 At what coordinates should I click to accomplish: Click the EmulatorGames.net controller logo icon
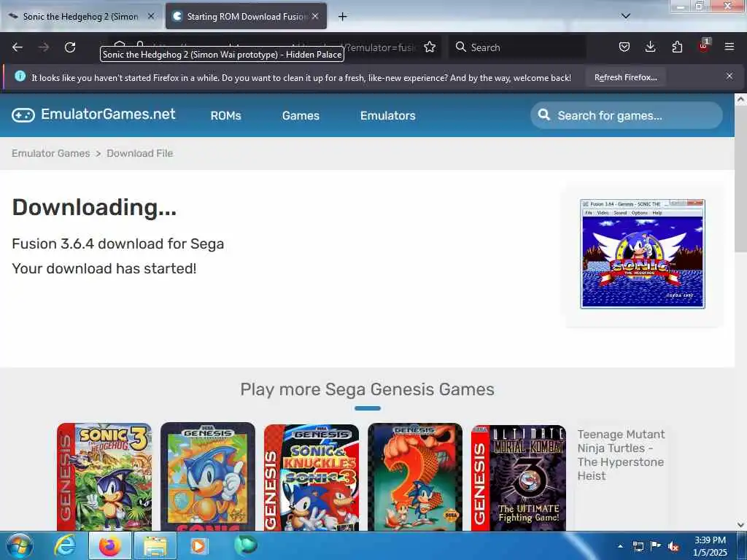pyautogui.click(x=23, y=114)
